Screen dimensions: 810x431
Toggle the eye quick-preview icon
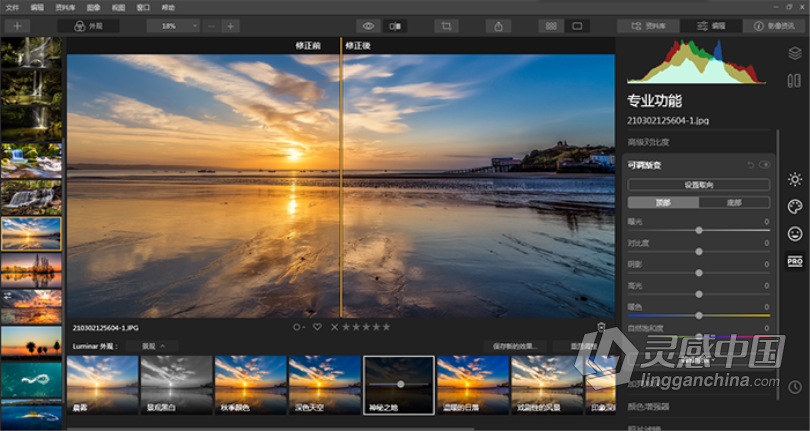click(368, 26)
